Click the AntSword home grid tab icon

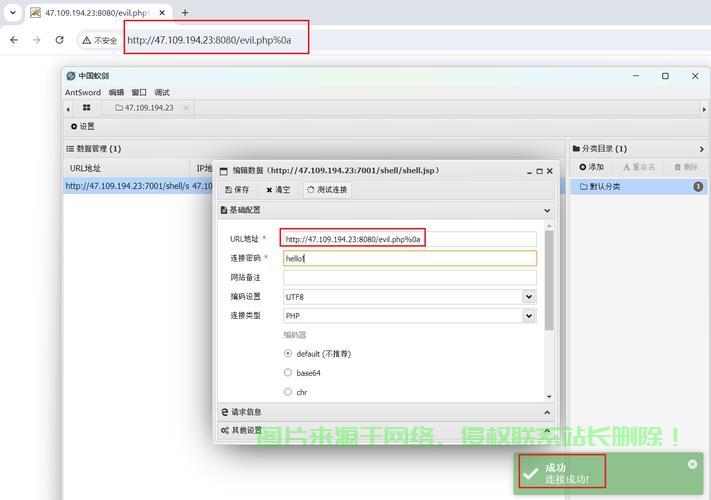coord(87,108)
